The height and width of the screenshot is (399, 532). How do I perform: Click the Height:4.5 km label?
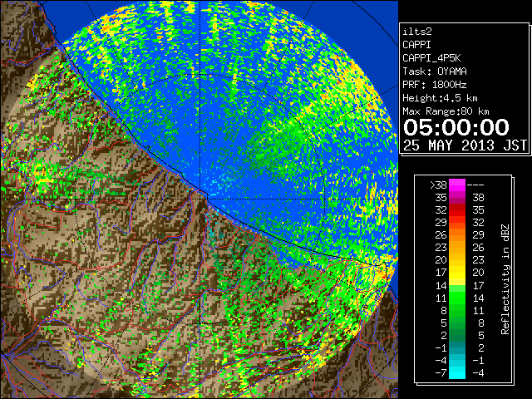click(440, 98)
